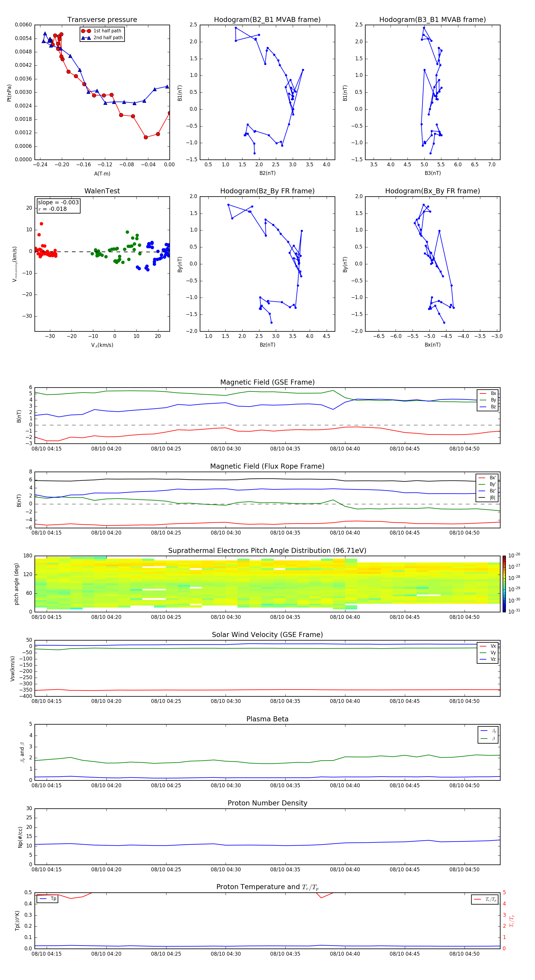Select By' entry in Flux Rope legend

pos(487,484)
